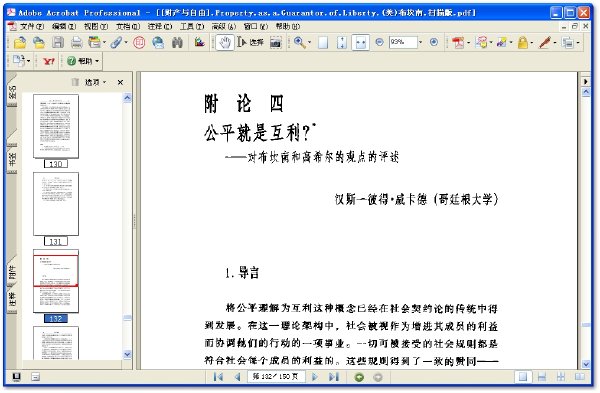Click the open web page icon
The width and height of the screenshot is (600, 393).
39,42
